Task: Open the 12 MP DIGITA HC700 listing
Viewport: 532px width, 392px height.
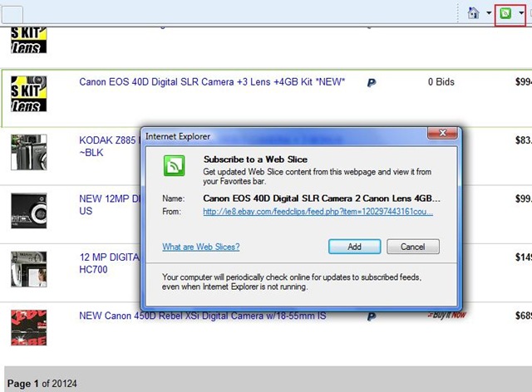Action: pos(109,263)
